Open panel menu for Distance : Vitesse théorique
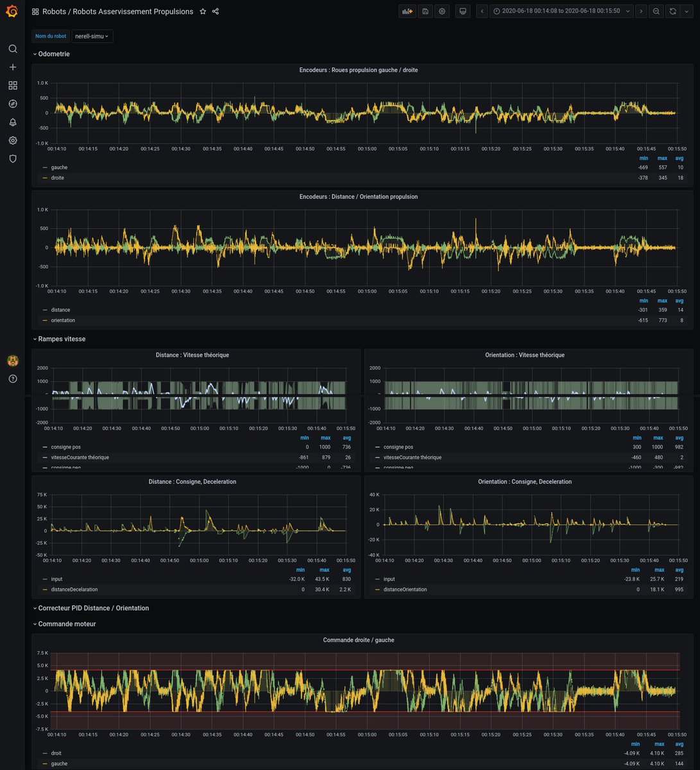Image resolution: width=700 pixels, height=770 pixels. (x=192, y=355)
